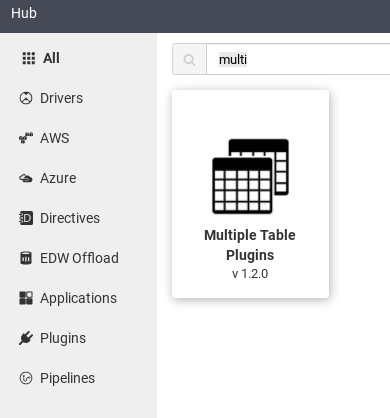Click the Pipelines category icon
The width and height of the screenshot is (390, 418).
point(26,378)
